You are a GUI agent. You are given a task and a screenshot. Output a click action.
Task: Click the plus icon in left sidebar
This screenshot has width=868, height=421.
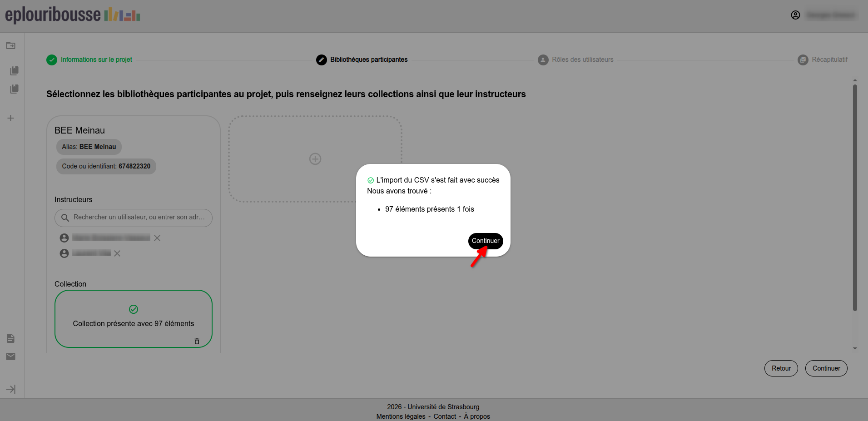click(11, 118)
